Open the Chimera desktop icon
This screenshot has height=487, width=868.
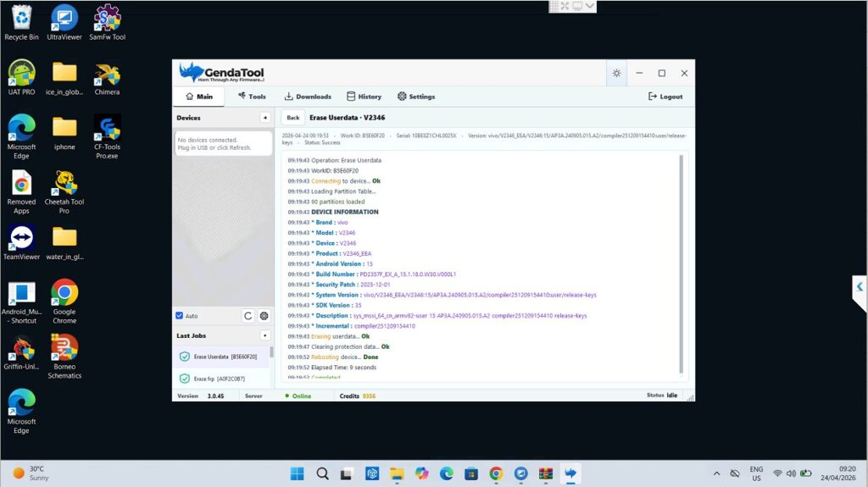pyautogui.click(x=108, y=77)
